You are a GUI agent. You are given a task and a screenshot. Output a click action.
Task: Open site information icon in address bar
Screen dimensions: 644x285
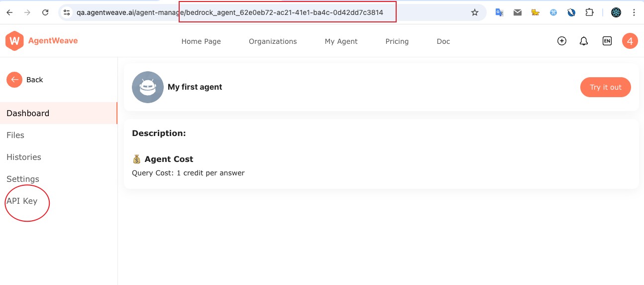pos(67,12)
